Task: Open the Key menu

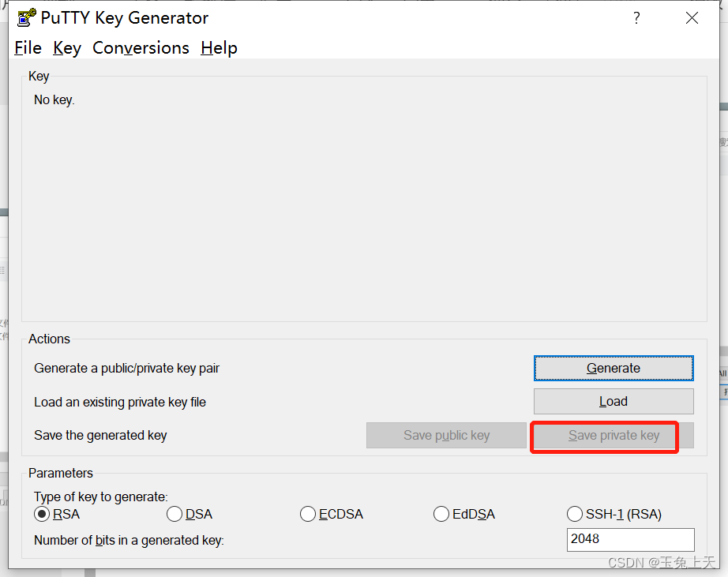Action: click(66, 48)
